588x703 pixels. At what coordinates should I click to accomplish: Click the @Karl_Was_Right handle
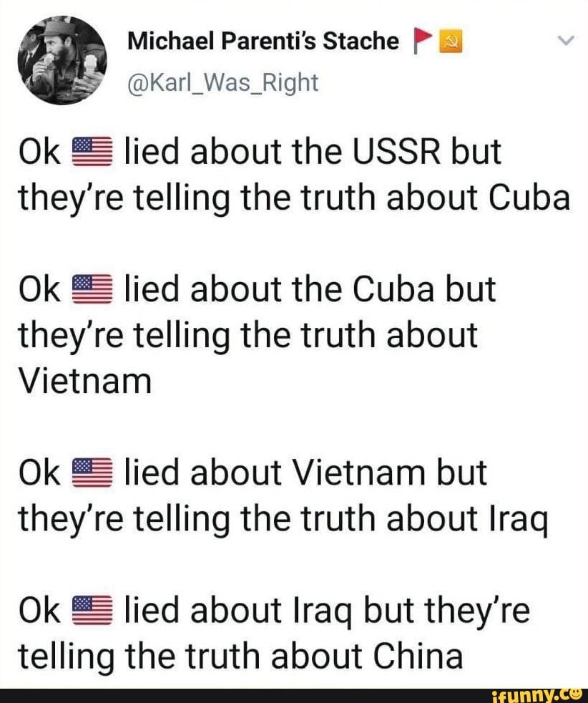(x=222, y=82)
